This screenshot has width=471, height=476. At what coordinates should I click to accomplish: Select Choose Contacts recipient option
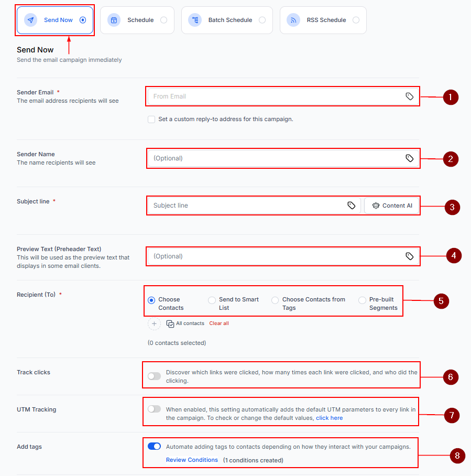(x=151, y=300)
